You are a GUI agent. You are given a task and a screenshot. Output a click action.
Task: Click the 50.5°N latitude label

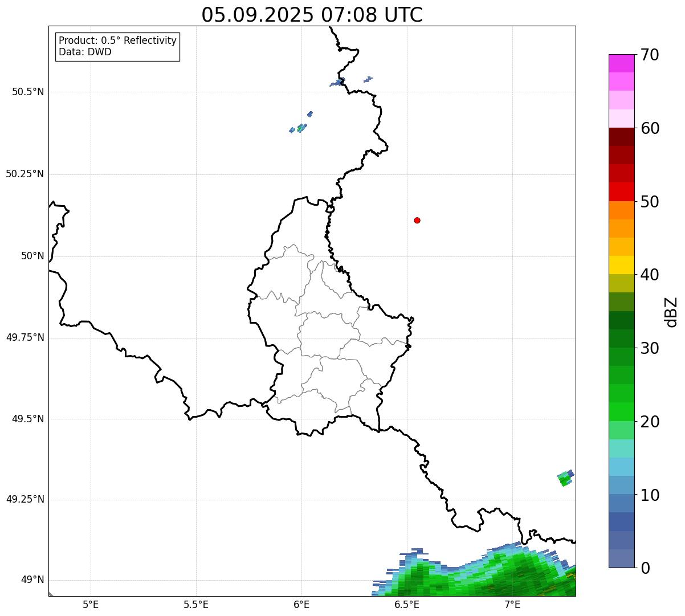tap(28, 92)
